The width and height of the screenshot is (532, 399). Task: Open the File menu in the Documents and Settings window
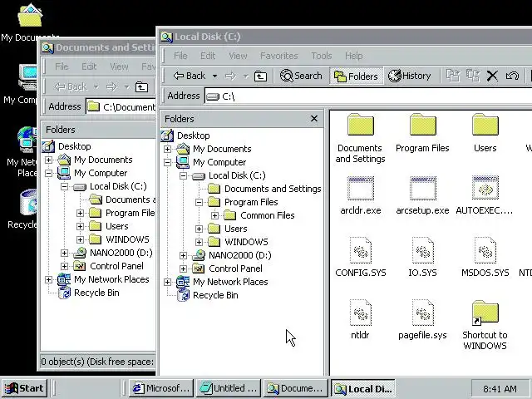62,66
